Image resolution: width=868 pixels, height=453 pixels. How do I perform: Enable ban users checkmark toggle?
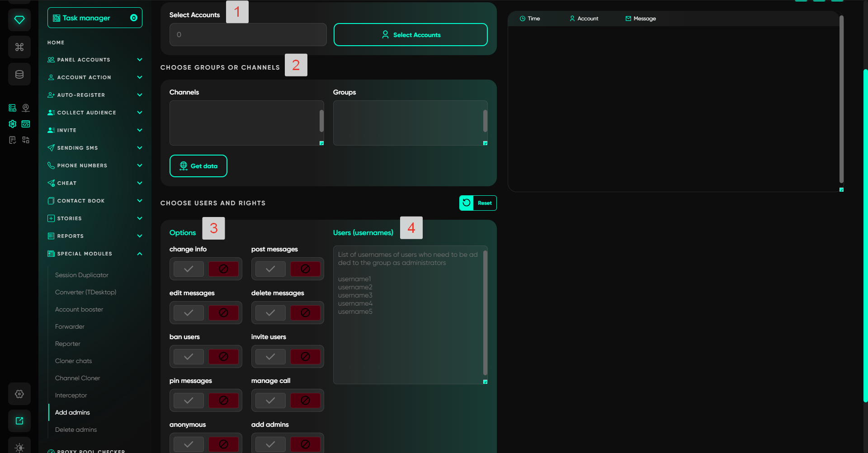click(x=189, y=357)
